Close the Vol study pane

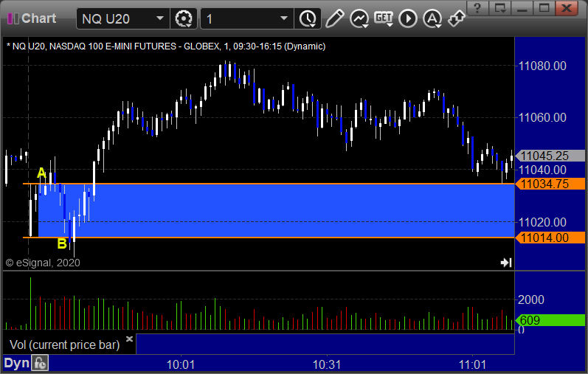click(x=129, y=339)
